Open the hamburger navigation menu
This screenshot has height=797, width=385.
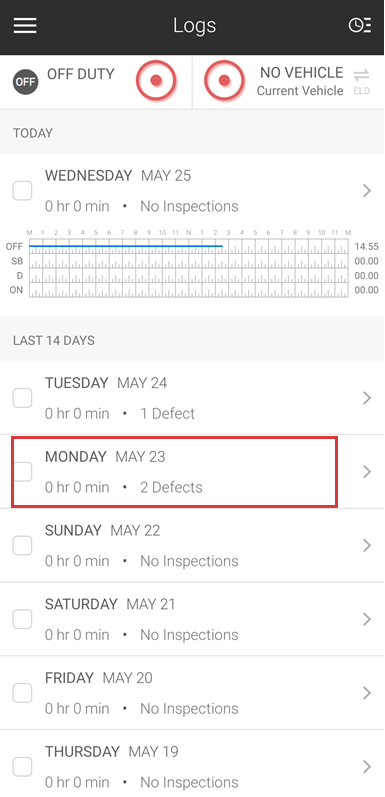click(x=25, y=25)
